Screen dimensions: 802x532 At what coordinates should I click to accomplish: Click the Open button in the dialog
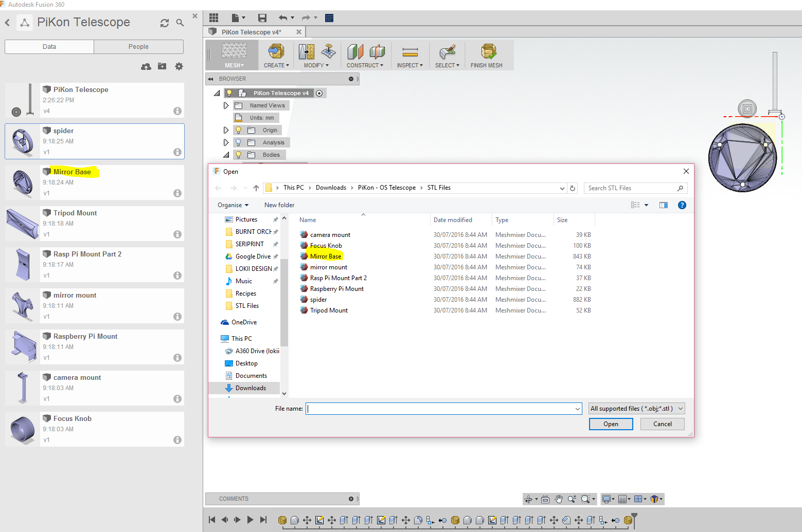[x=611, y=424]
